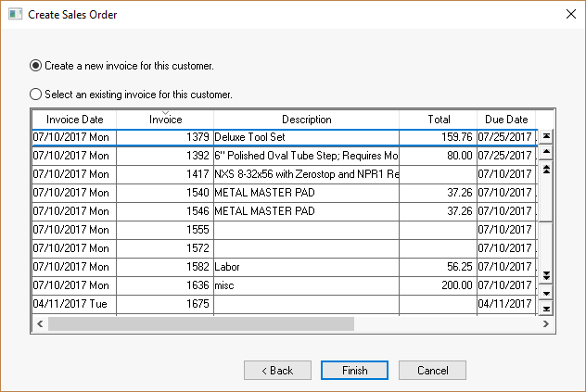
Task: Select 'Create a new invoice for this customer'
Action: click(x=36, y=66)
